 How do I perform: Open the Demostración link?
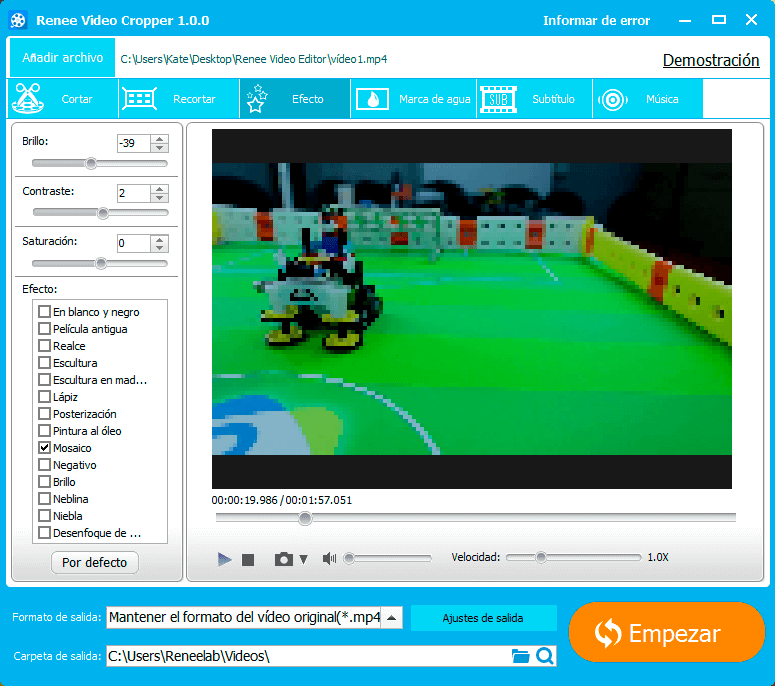[711, 60]
